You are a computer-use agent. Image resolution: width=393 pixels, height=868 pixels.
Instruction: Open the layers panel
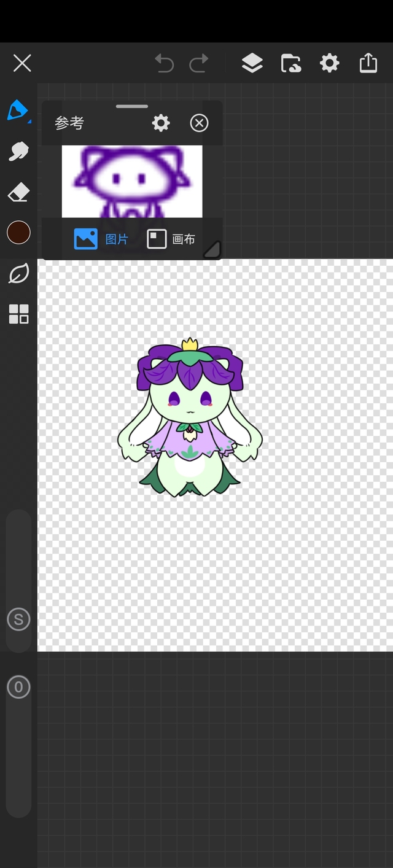coord(252,63)
